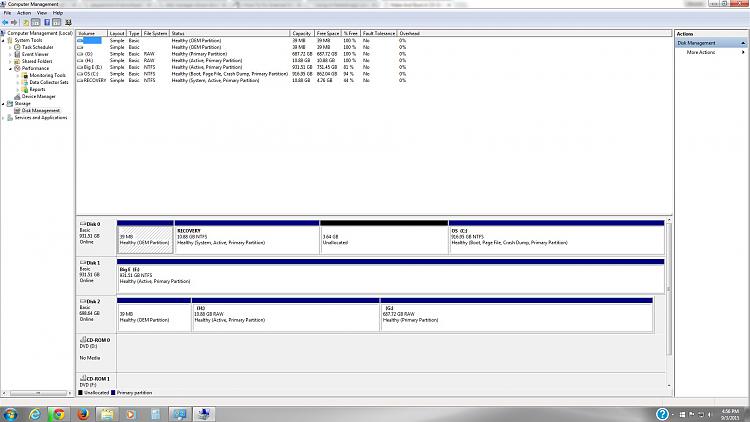Click the Up one level toolbar icon

(x=26, y=22)
